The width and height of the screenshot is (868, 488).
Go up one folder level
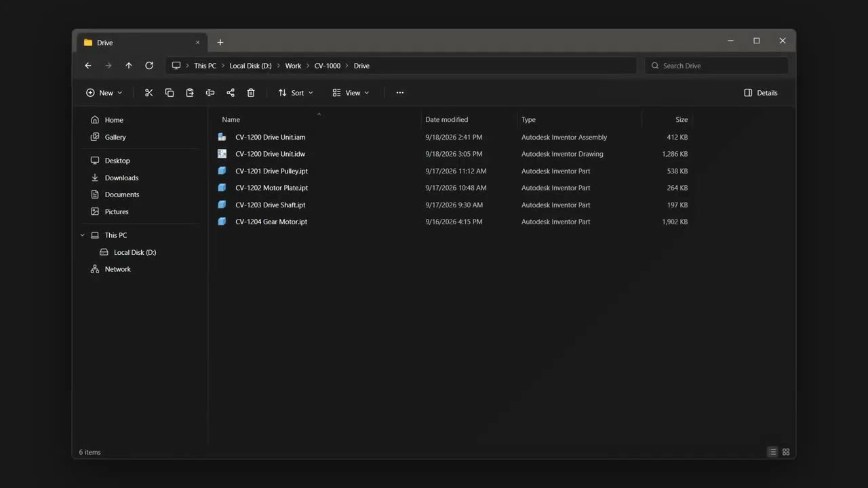tap(129, 66)
